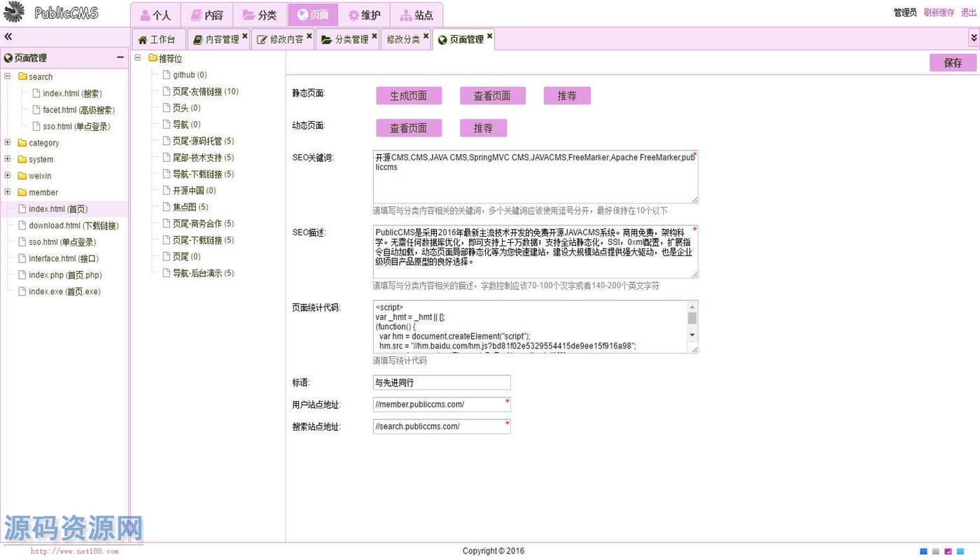Click the search folder icon

click(22, 76)
